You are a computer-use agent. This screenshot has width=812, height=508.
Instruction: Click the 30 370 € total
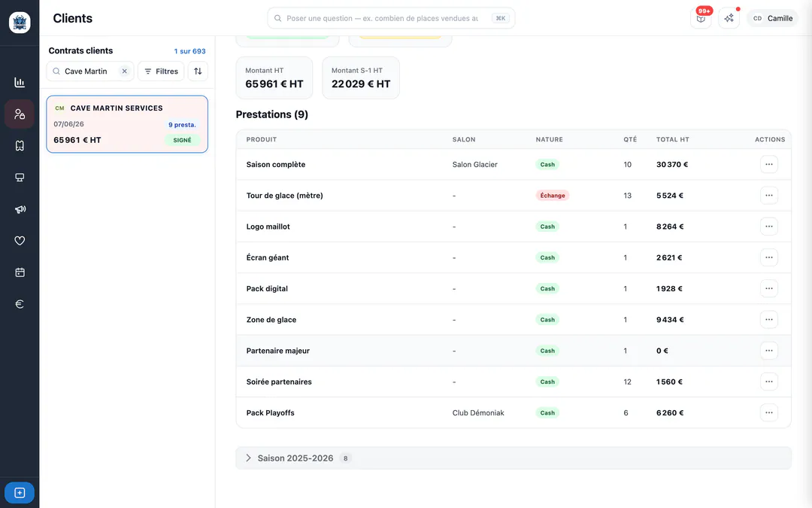pyautogui.click(x=672, y=164)
